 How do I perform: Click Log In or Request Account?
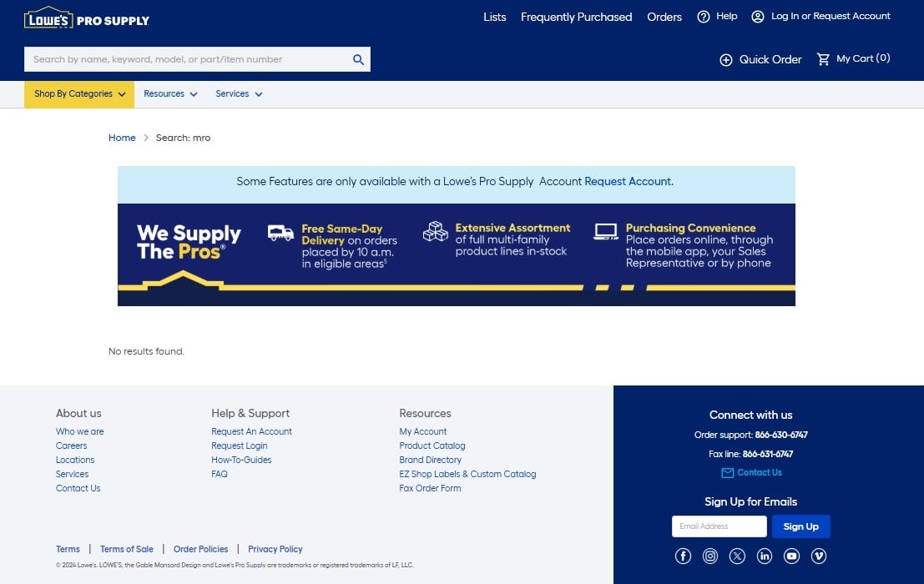point(831,17)
